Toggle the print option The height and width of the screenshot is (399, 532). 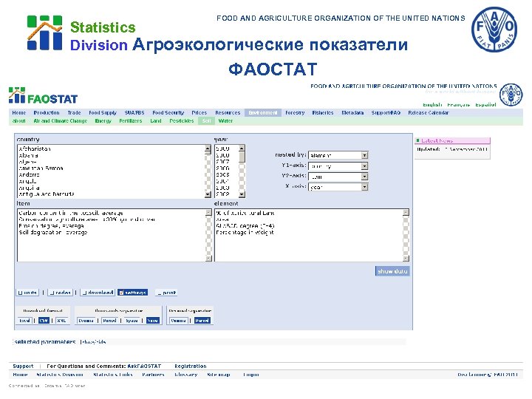pos(166,293)
